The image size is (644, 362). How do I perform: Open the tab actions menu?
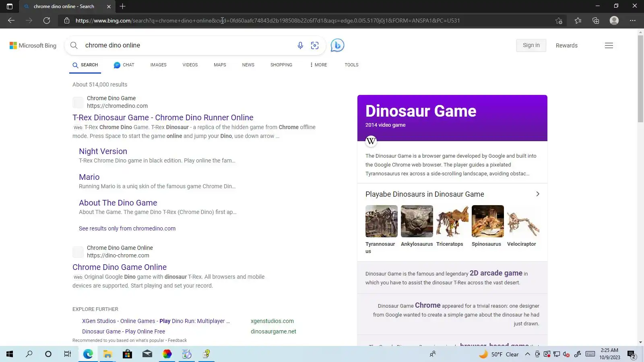click(10, 6)
